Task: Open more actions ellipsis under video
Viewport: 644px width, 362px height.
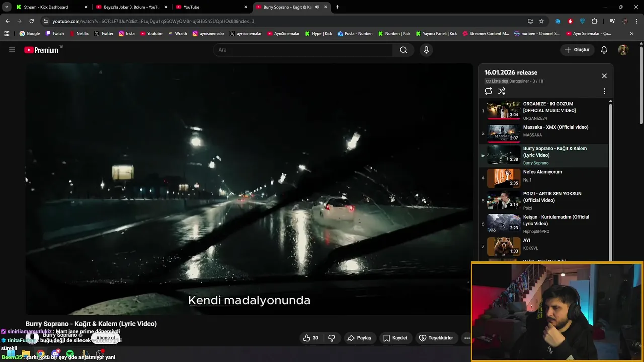Action: tap(467, 338)
